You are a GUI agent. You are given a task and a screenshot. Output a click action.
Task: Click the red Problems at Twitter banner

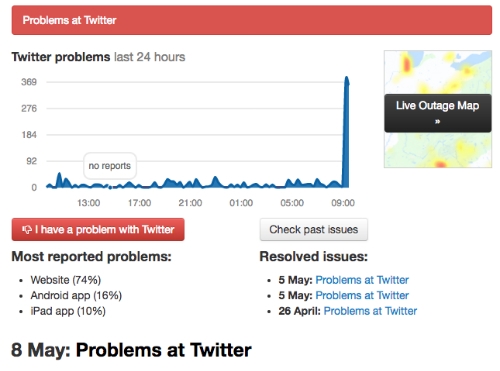252,20
